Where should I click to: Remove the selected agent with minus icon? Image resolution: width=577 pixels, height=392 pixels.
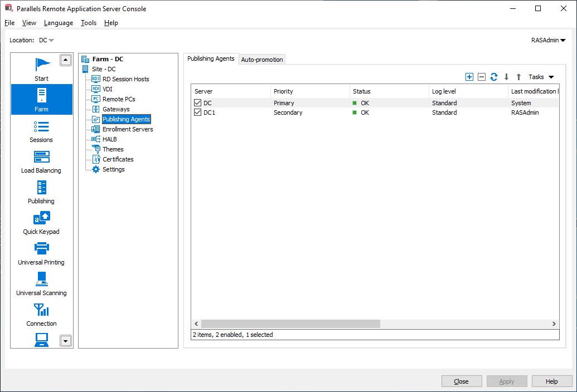pyautogui.click(x=481, y=77)
